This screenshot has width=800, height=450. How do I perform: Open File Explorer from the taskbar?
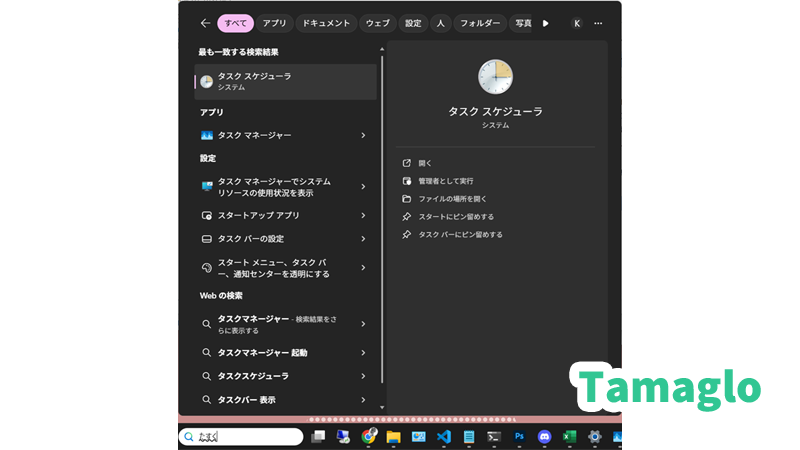pos(393,437)
